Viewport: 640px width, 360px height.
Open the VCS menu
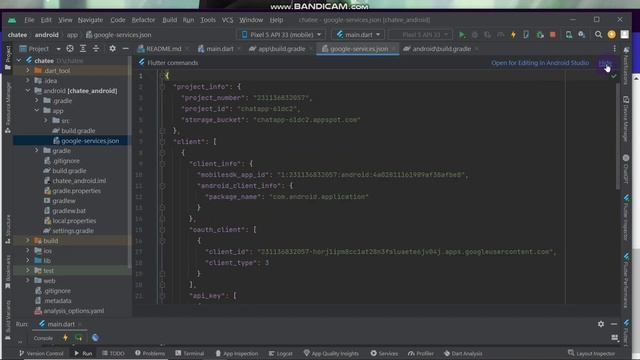pos(227,20)
